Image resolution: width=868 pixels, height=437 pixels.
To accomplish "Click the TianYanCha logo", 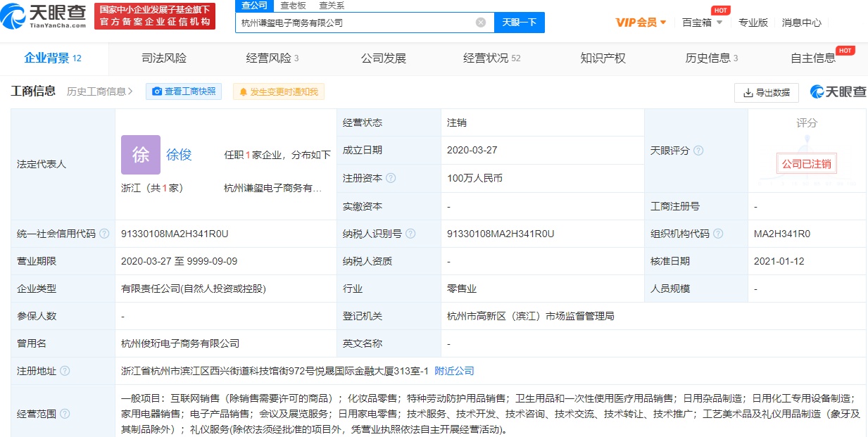I will 44,15.
